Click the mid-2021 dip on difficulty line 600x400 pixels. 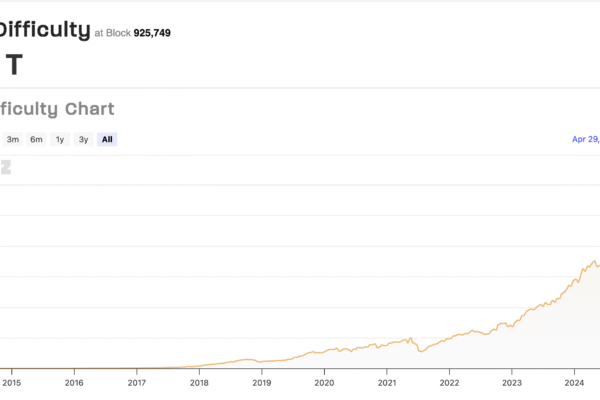[420, 352]
